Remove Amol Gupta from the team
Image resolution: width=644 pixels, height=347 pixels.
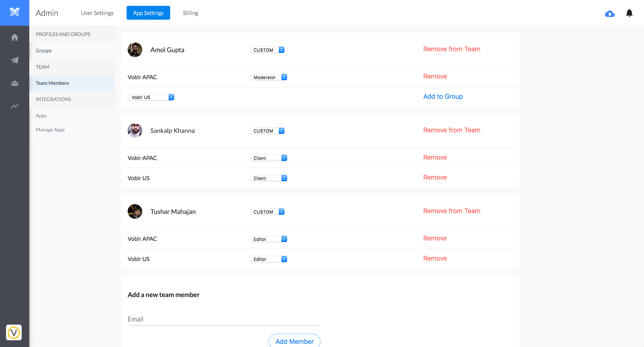pyautogui.click(x=451, y=49)
